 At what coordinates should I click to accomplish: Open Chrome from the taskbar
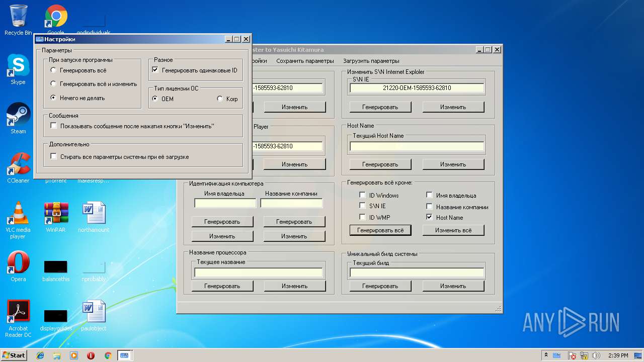[108, 355]
